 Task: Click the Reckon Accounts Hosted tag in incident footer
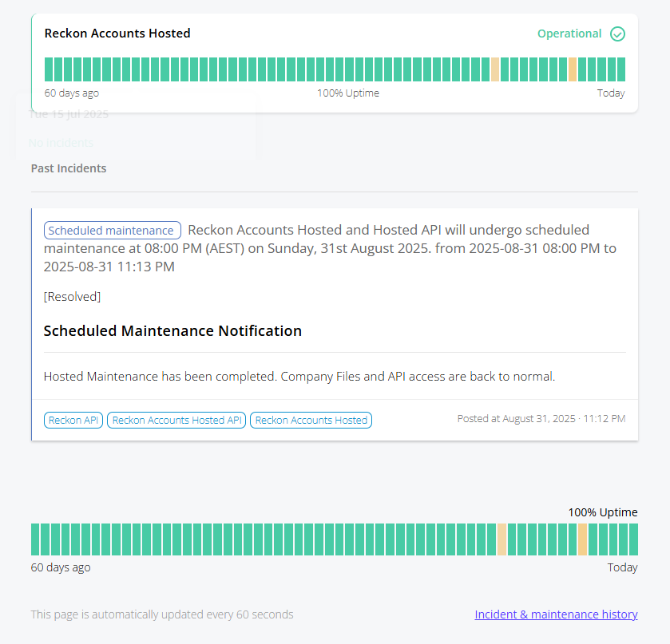[311, 421]
